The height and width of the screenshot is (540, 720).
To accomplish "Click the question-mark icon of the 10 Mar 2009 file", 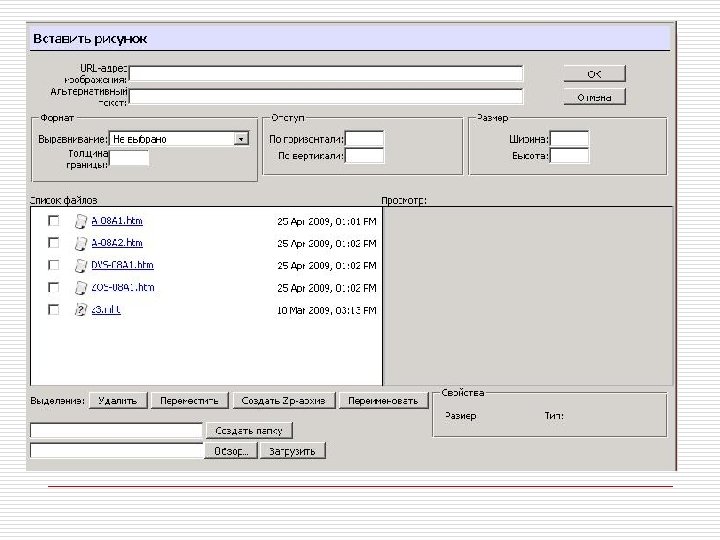I will coord(81,310).
